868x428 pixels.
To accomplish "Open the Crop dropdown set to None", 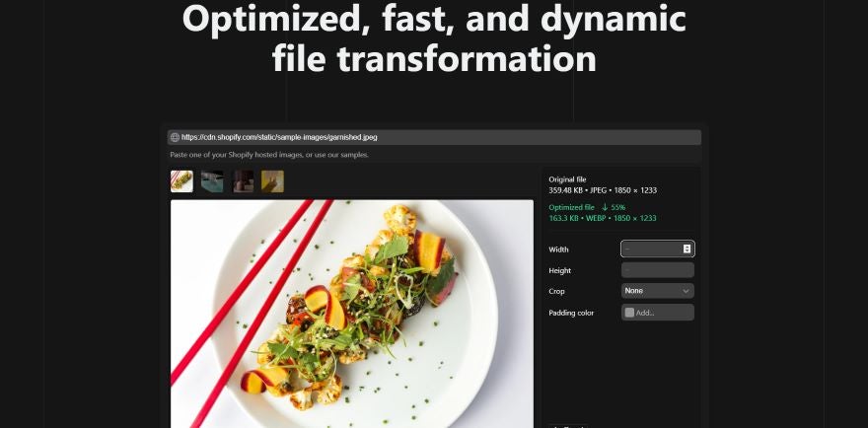I will click(x=658, y=291).
